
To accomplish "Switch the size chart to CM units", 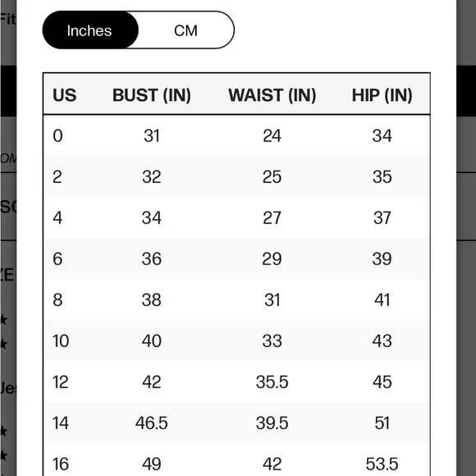I will click(185, 30).
